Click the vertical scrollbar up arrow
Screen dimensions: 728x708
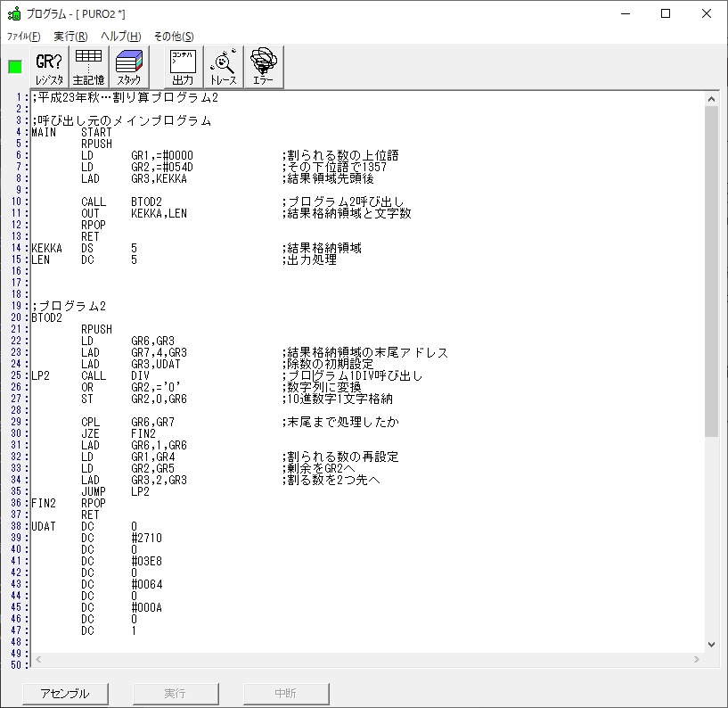click(x=711, y=99)
